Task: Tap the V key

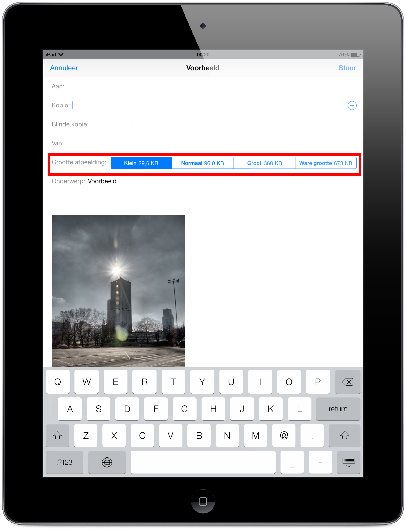Action: [171, 435]
